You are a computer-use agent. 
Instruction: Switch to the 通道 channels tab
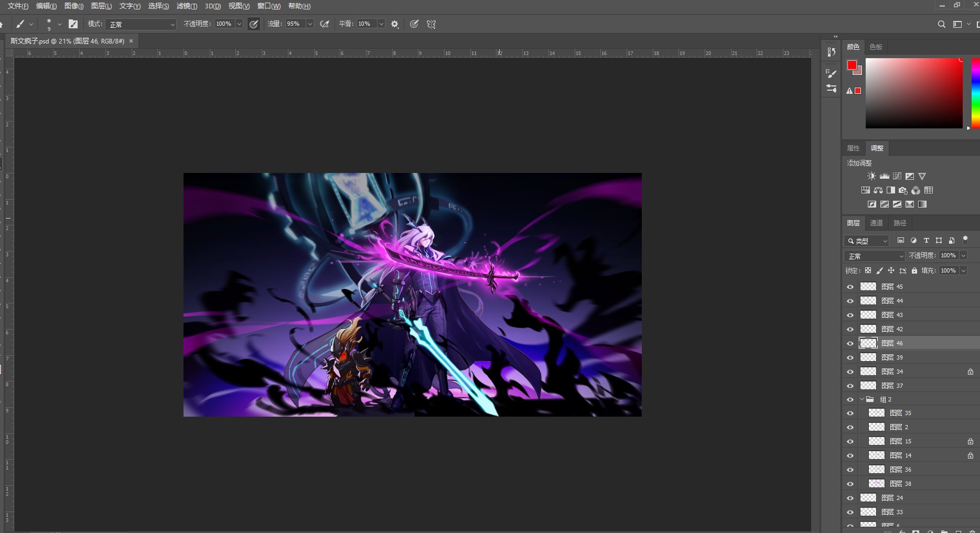pos(876,223)
